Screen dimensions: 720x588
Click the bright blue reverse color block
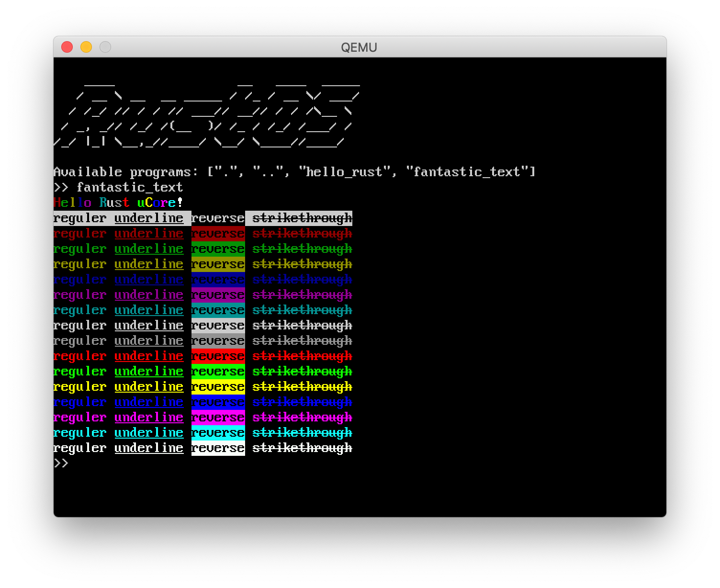(218, 402)
